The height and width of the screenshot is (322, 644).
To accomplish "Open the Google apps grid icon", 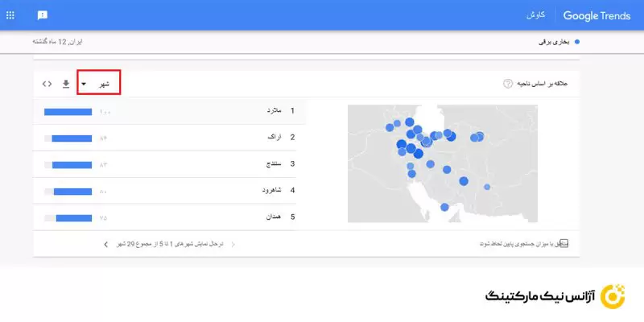I will tap(10, 15).
